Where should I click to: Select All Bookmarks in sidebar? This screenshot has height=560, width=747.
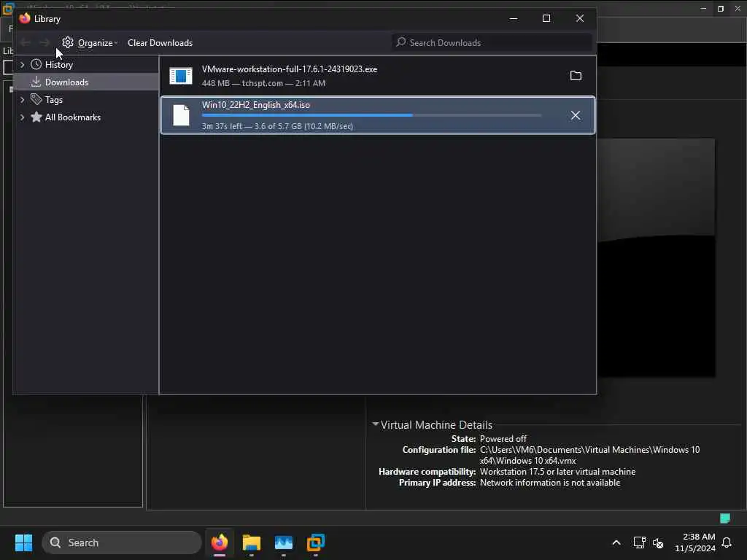pos(73,117)
